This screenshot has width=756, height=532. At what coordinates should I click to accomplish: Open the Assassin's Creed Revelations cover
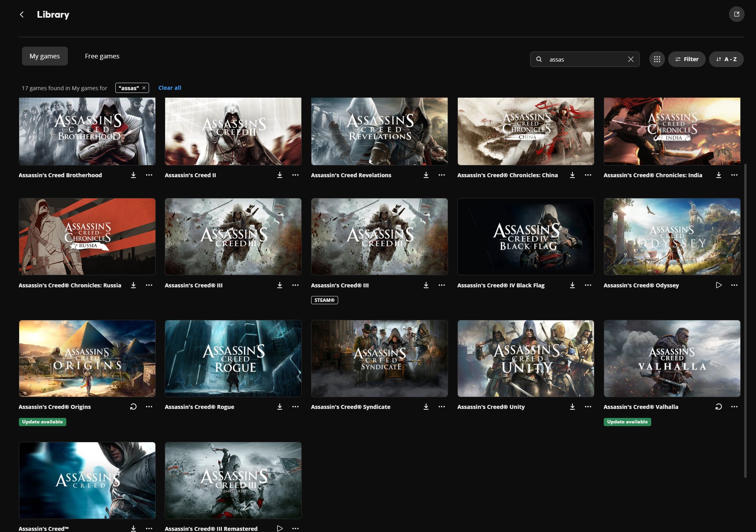(x=379, y=131)
